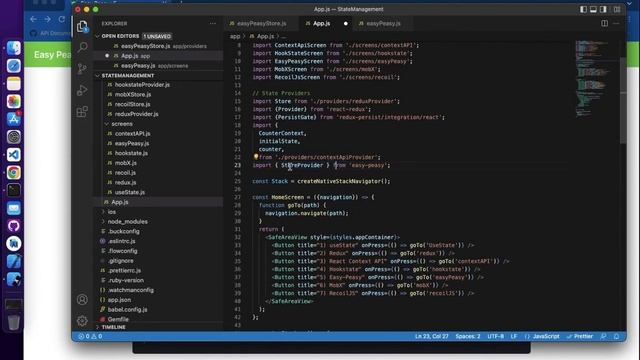
Task: Open package app.json file
Action: (x=119, y=300)
